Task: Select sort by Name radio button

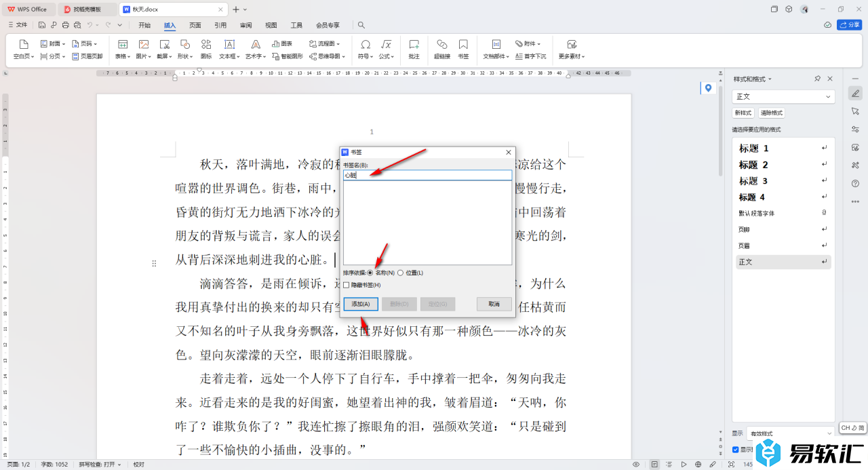Action: tap(370, 273)
